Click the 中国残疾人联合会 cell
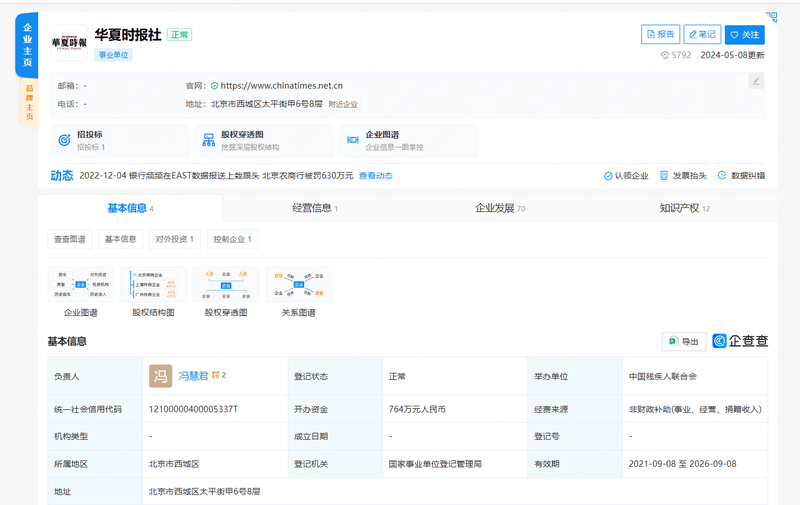 pyautogui.click(x=662, y=376)
